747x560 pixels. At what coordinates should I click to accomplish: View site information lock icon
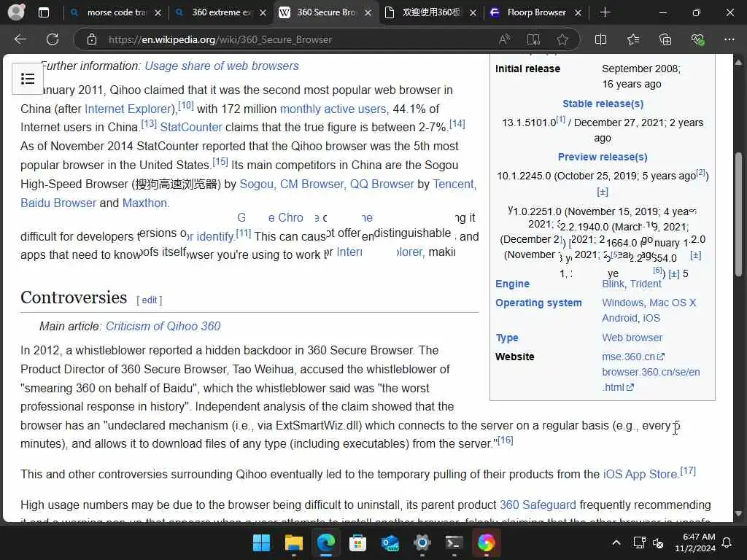91,39
